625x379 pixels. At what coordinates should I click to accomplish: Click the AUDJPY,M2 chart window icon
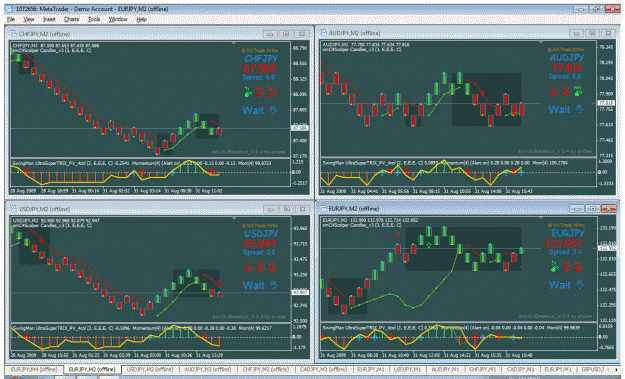(323, 33)
